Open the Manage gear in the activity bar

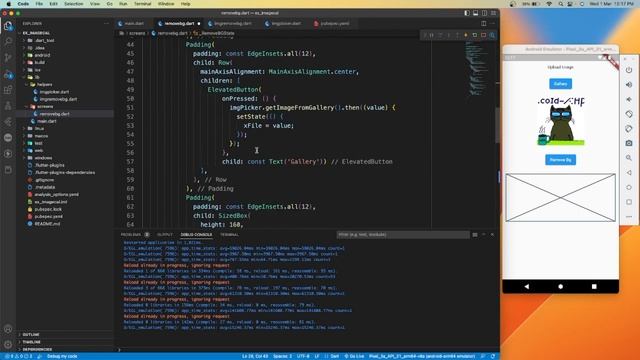coord(8,345)
